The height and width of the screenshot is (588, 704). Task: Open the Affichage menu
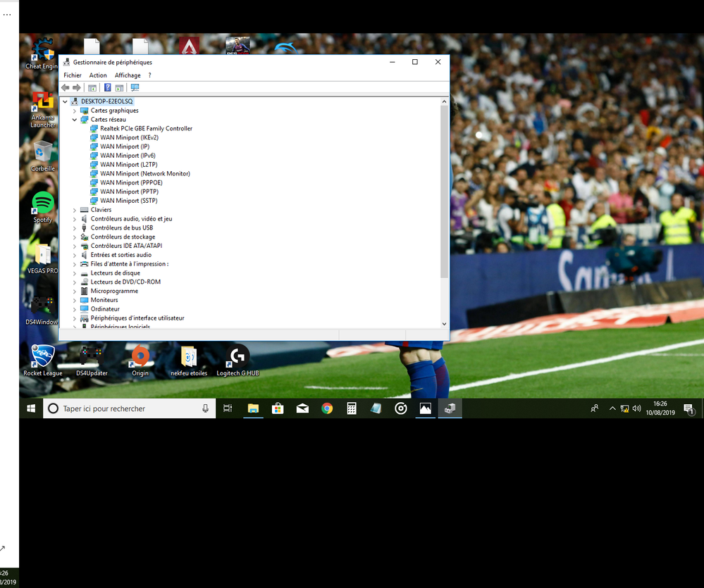point(128,75)
